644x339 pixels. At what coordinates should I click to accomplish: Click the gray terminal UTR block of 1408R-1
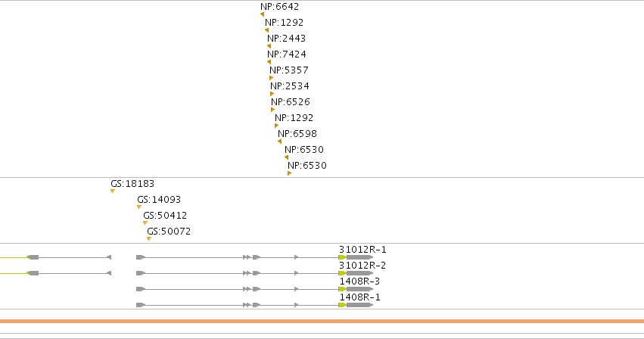359,305
